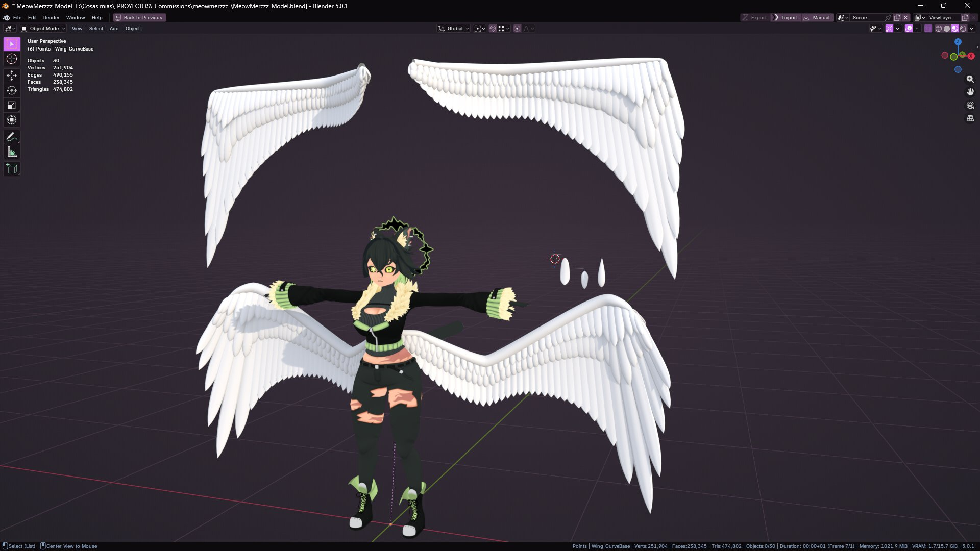Click the Back to Previous button
The image size is (980, 551).
tap(139, 17)
